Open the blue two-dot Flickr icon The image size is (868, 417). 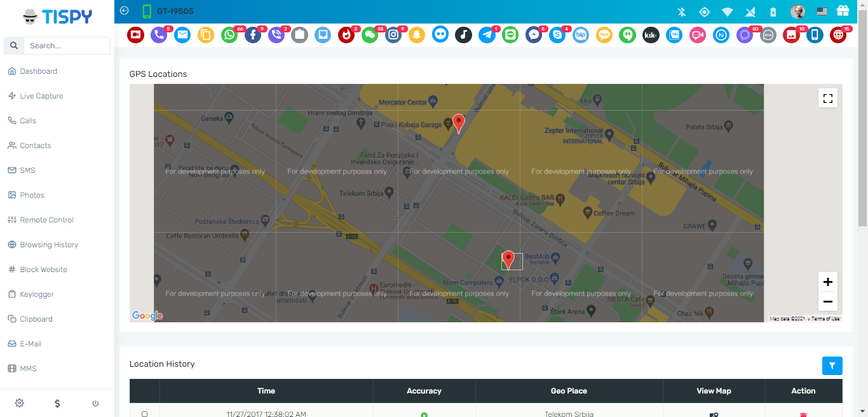440,35
